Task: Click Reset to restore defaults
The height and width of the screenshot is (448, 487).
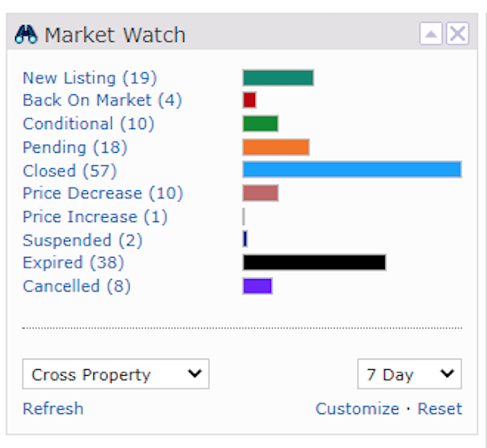Action: tap(440, 409)
